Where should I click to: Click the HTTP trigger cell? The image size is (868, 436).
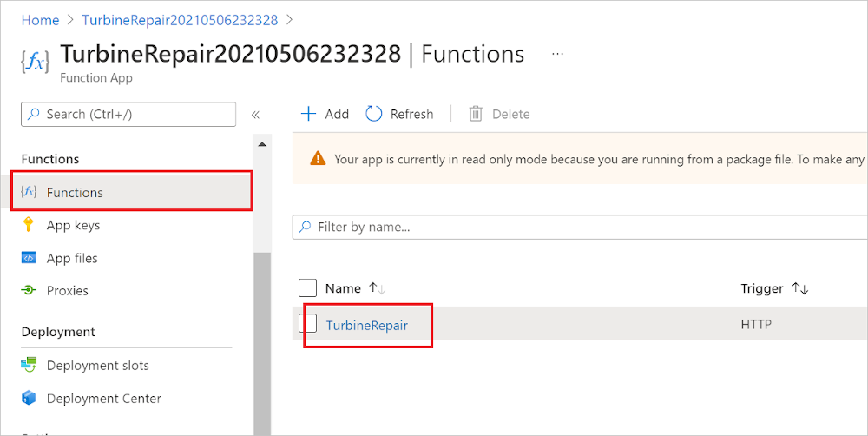[x=756, y=324]
